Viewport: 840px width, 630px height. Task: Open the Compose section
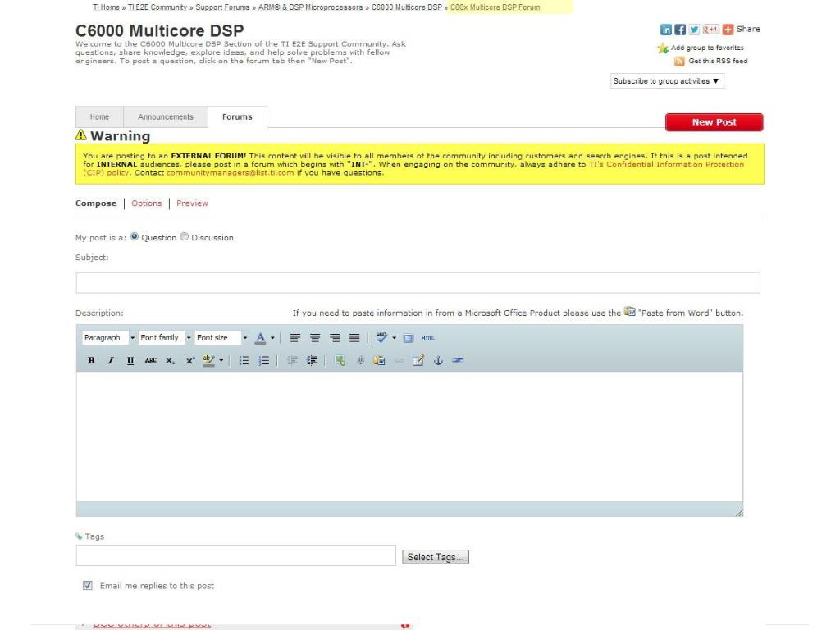coord(96,203)
